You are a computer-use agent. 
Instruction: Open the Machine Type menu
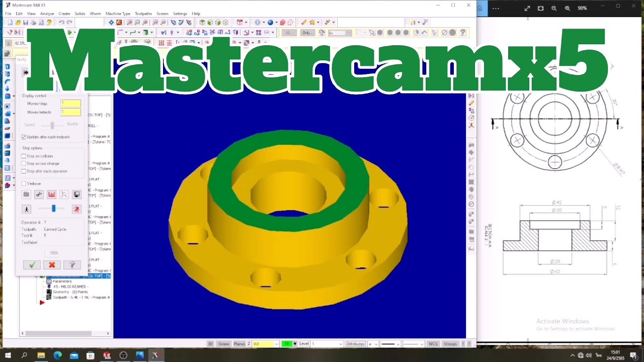pyautogui.click(x=118, y=14)
